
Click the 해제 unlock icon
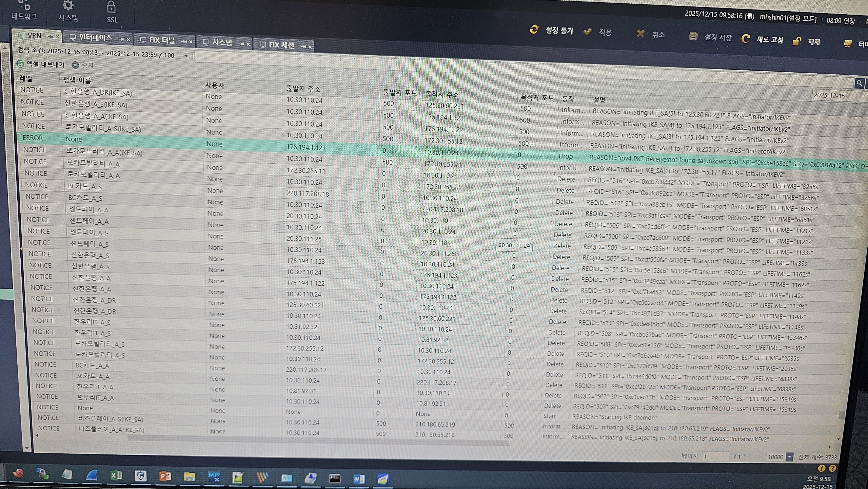click(x=796, y=41)
